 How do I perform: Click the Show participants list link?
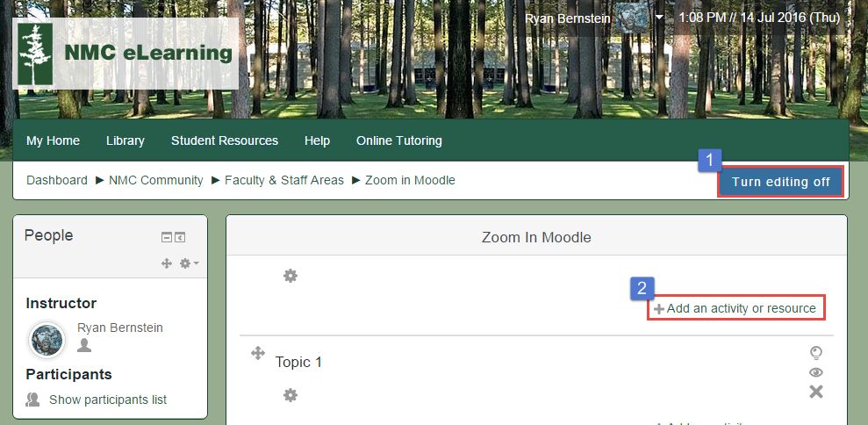108,400
